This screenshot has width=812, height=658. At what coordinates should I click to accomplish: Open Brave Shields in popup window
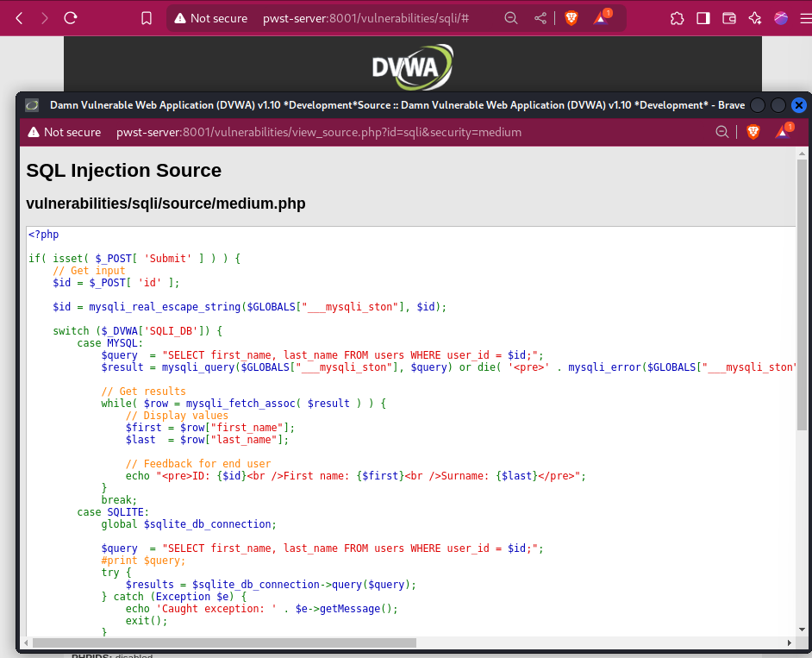pos(753,132)
